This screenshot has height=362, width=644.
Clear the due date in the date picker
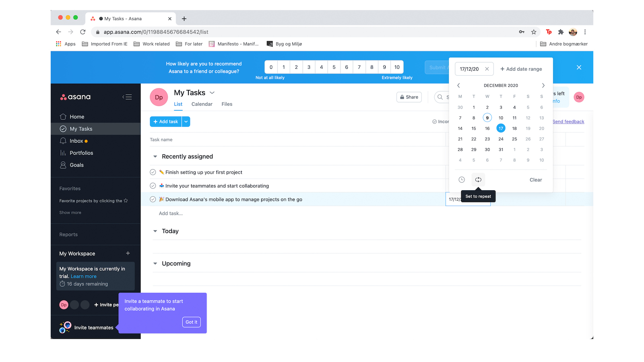tap(535, 180)
